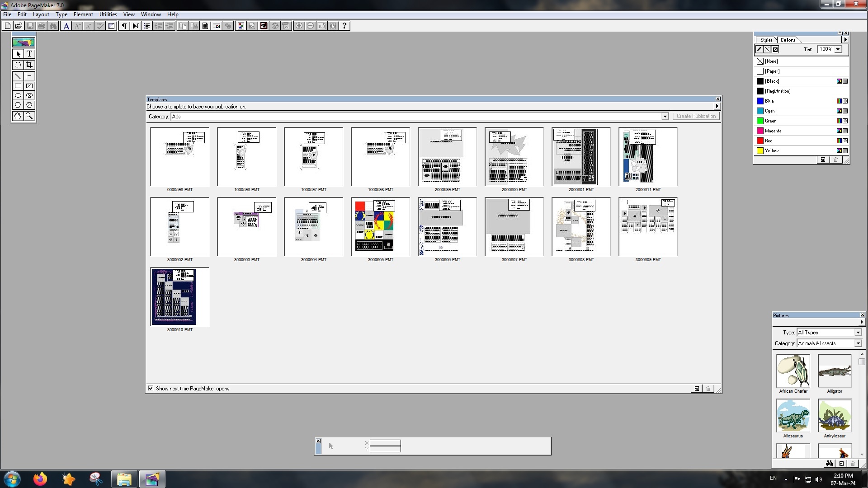868x488 pixels.
Task: Click the Open folder toolbar icon
Action: point(19,26)
